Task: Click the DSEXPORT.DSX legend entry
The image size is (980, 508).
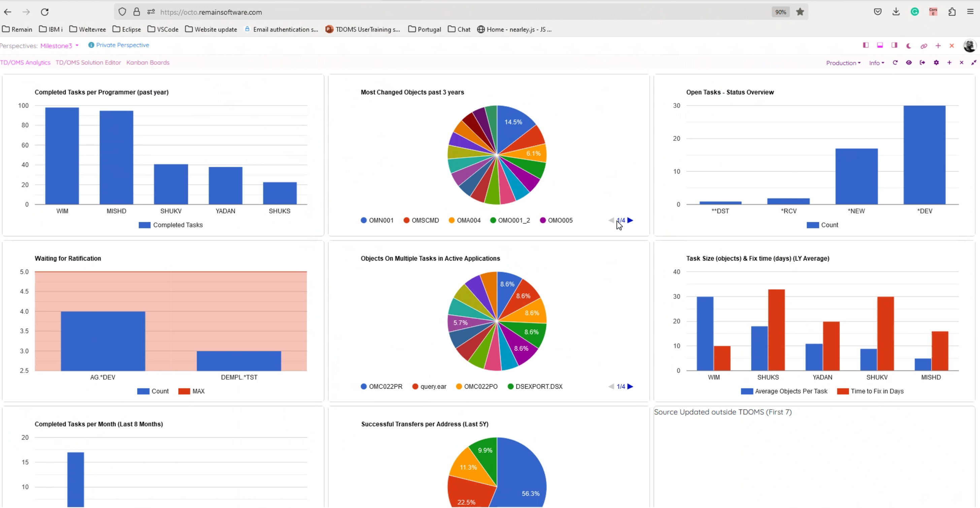Action: (x=535, y=386)
